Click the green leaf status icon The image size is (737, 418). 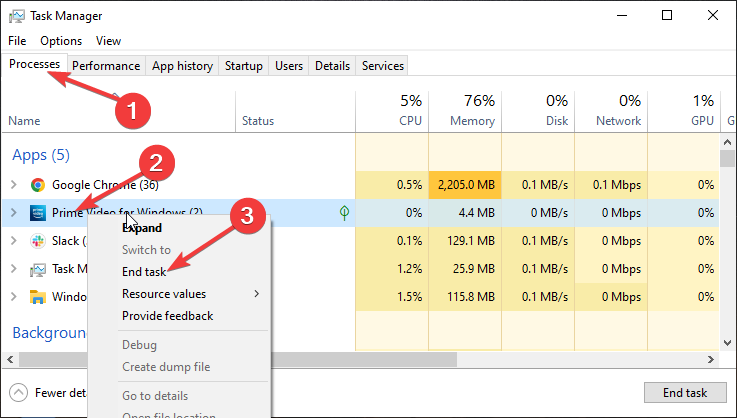point(345,213)
